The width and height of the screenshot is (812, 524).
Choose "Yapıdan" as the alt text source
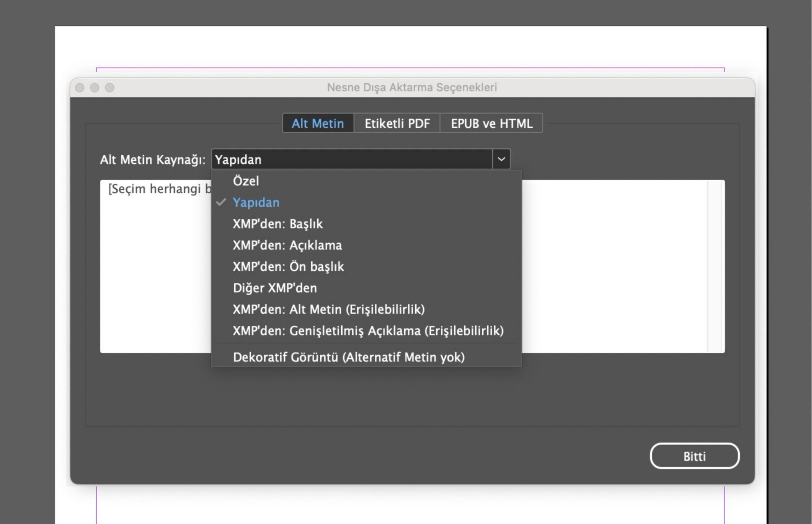(x=256, y=203)
